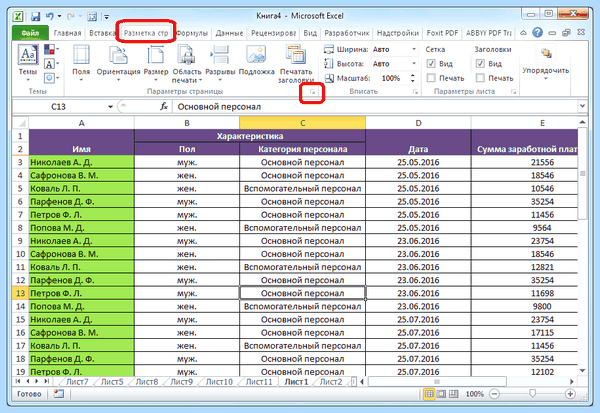Open the Файл tab
The image size is (600, 413).
point(30,33)
